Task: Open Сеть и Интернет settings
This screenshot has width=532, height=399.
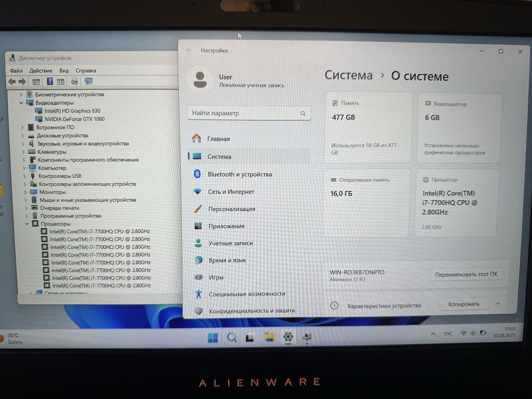Action: click(231, 192)
